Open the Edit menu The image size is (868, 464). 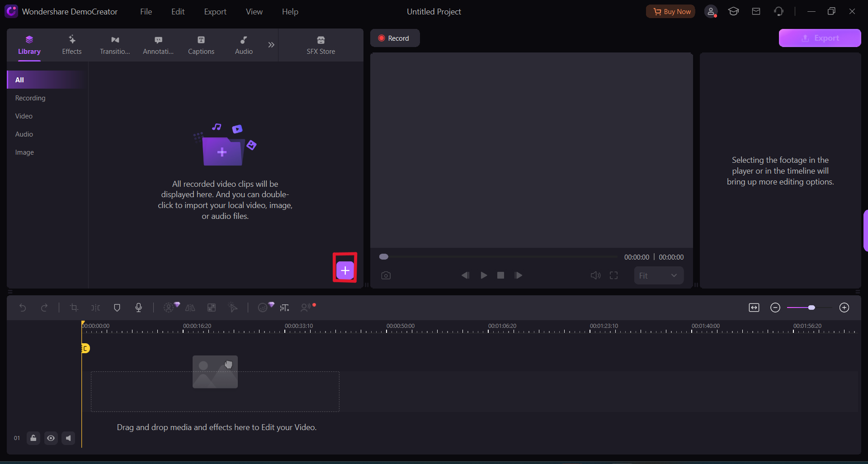coord(178,12)
